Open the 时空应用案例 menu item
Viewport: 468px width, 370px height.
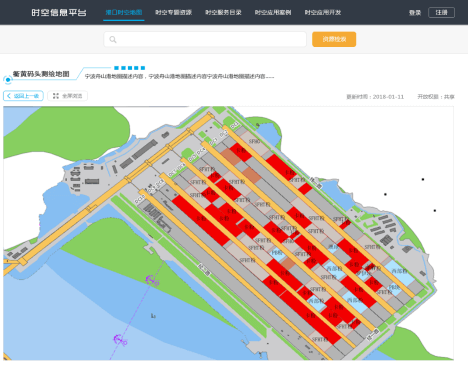pos(273,13)
